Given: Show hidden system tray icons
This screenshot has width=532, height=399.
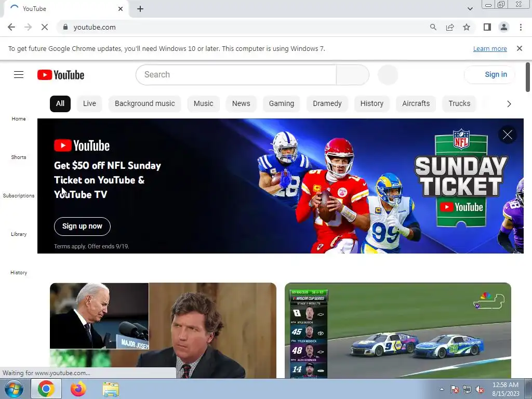Looking at the screenshot, I should [442, 389].
